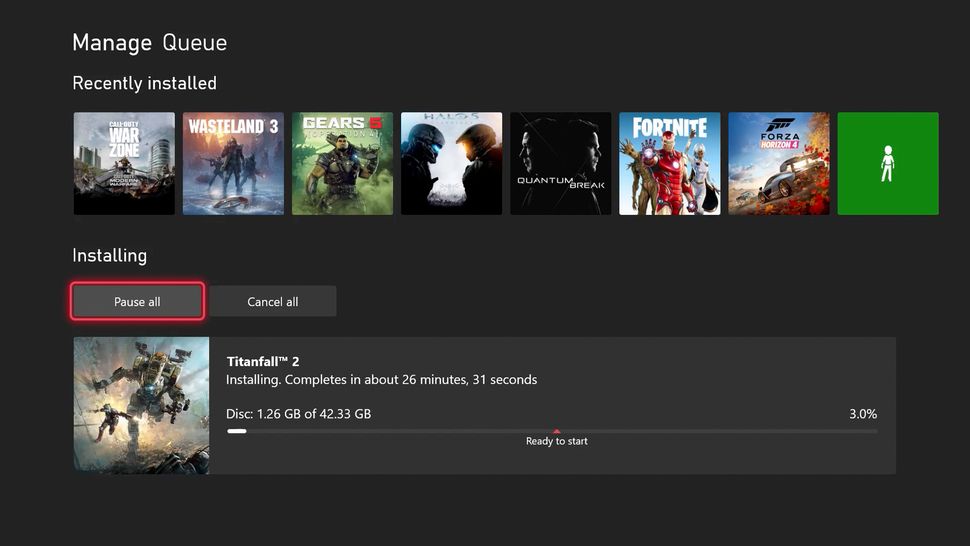Image resolution: width=970 pixels, height=546 pixels.
Task: Click the Installing. Completes in about 26 minutes text
Action: pyautogui.click(x=382, y=380)
